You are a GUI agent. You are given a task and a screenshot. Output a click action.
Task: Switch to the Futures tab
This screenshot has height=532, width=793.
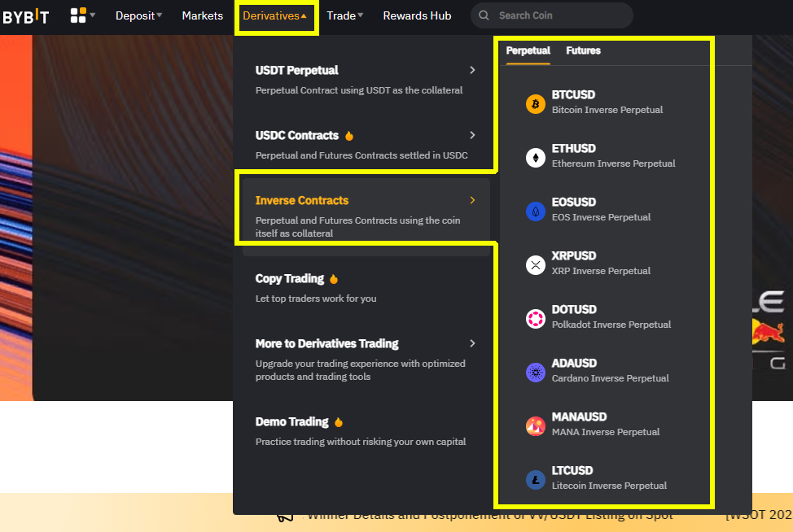[x=583, y=50]
